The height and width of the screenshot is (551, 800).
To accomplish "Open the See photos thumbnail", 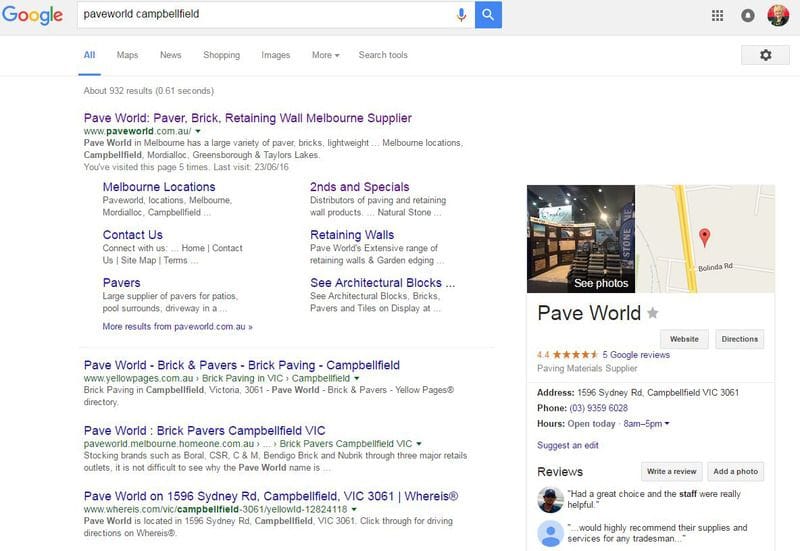I will point(580,238).
